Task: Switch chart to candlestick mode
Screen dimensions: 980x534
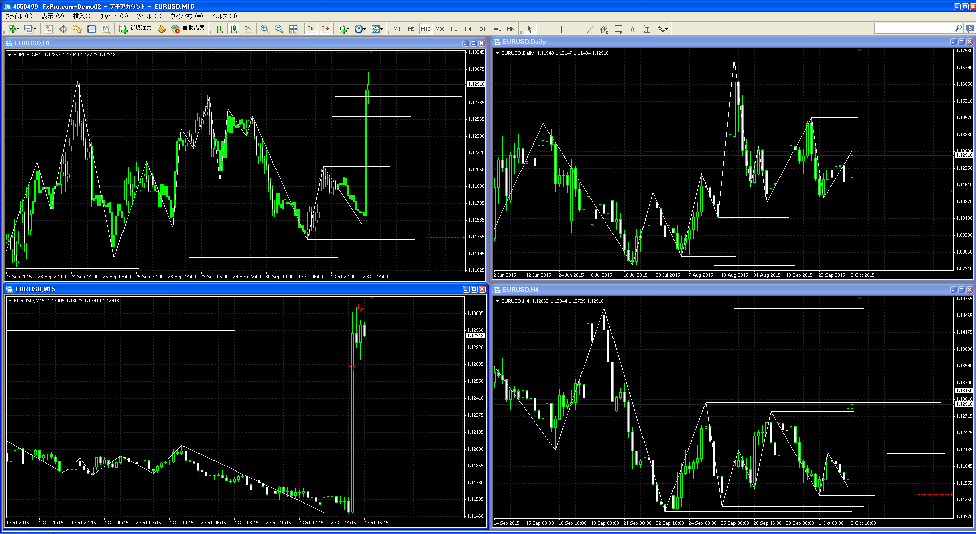Action: click(x=234, y=29)
